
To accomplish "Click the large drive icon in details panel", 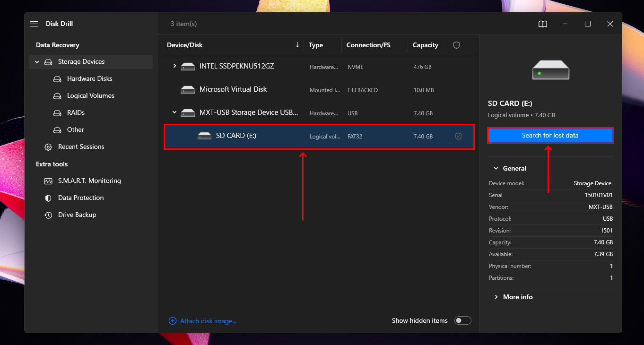I will [x=550, y=70].
